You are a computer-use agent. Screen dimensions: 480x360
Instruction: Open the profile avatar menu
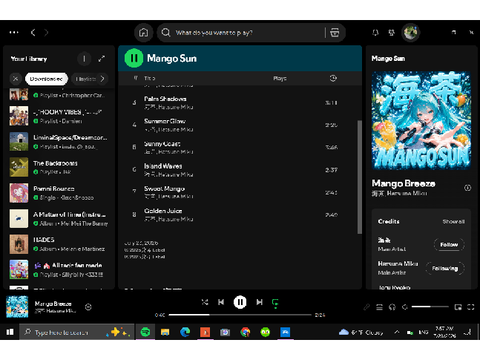(x=411, y=32)
